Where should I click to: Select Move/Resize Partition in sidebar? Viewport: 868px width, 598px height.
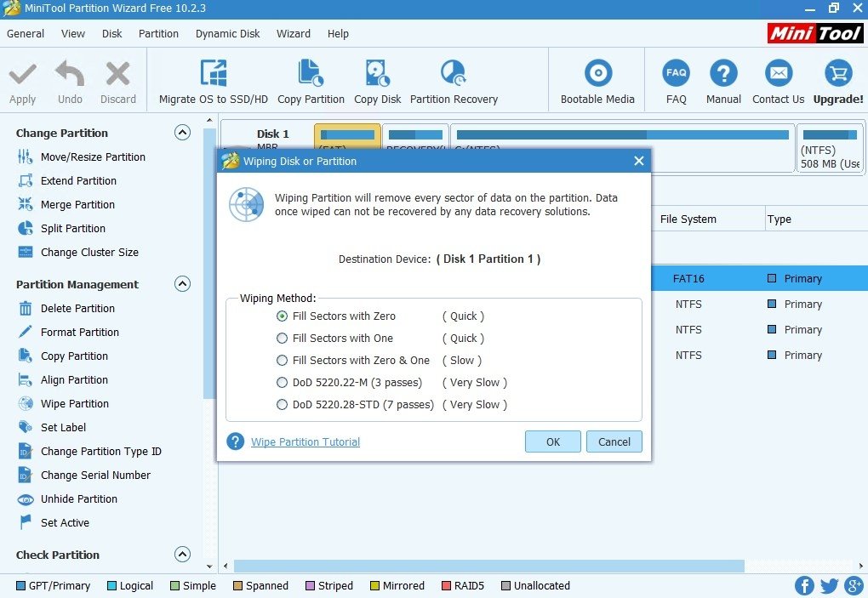[82, 157]
